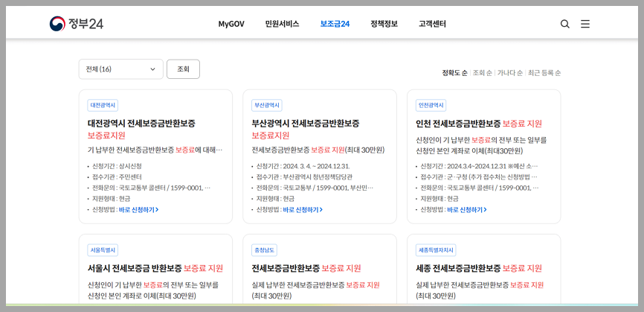Click the 부산광역시 region tag
Screen dimensions: 644x312
coord(267,105)
